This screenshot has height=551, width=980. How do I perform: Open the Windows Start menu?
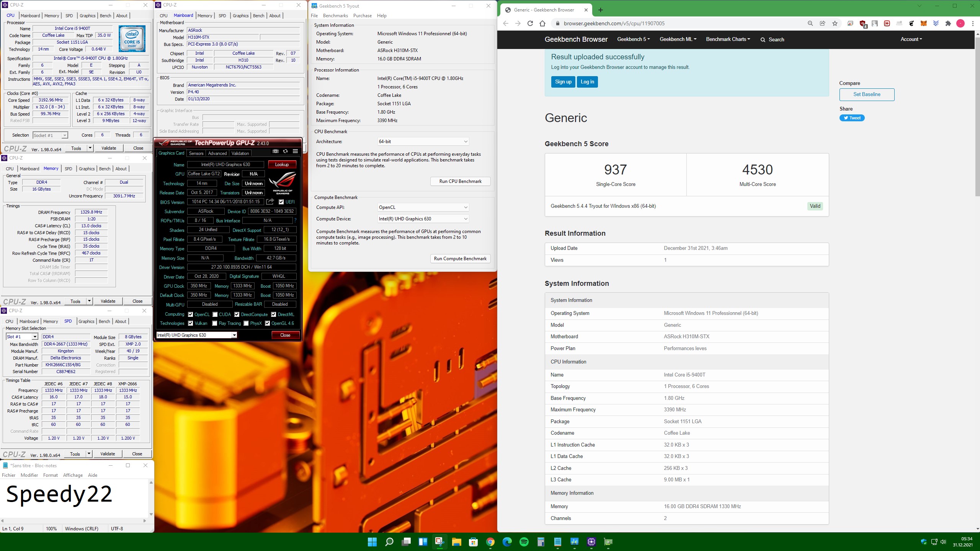[x=372, y=542]
